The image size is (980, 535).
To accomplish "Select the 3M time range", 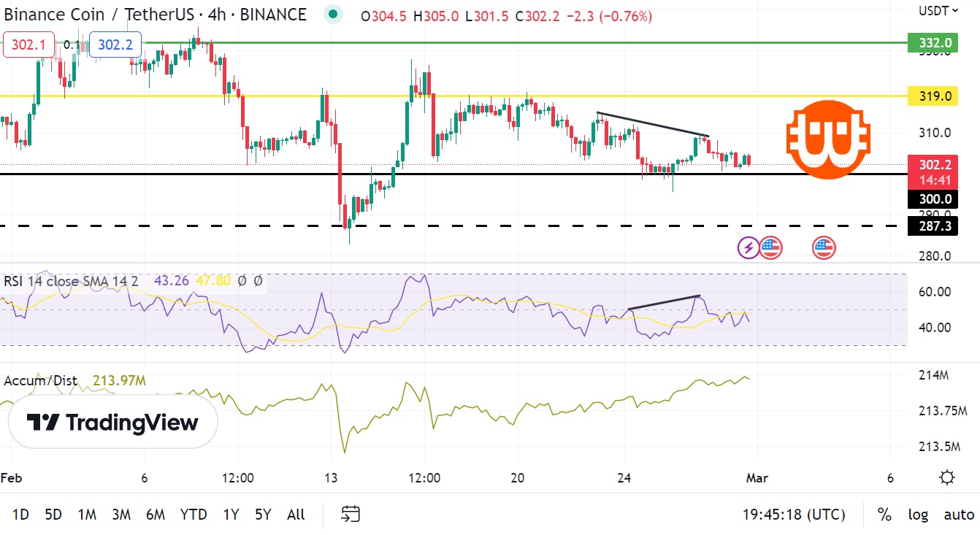I will tap(121, 515).
